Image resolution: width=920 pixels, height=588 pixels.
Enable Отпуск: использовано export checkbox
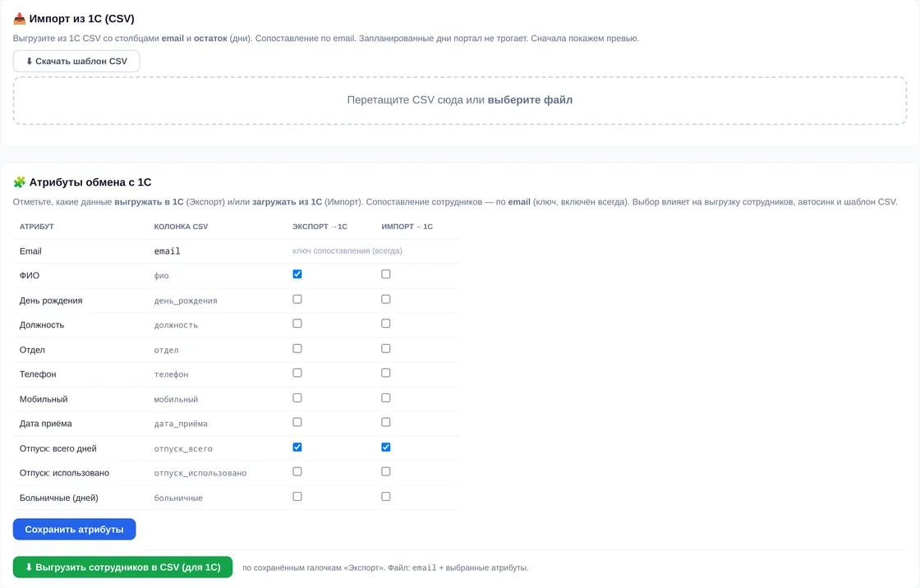[x=297, y=471]
